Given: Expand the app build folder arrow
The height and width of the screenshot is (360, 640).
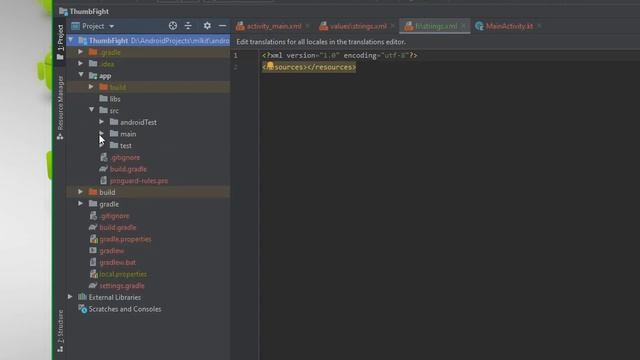Looking at the screenshot, I should coord(91,87).
